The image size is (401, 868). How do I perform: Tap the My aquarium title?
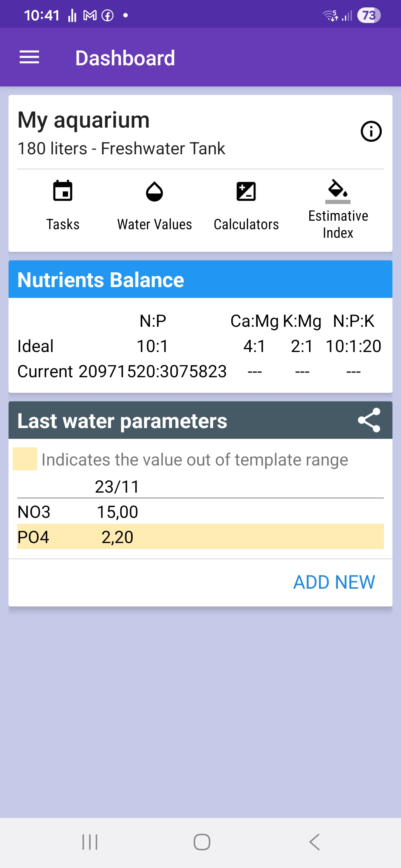click(x=84, y=120)
